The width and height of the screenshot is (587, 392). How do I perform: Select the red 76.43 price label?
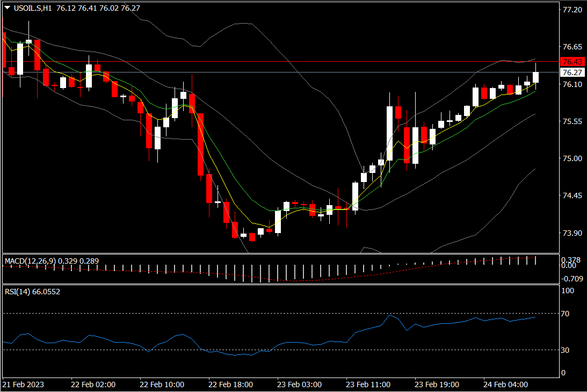[572, 62]
